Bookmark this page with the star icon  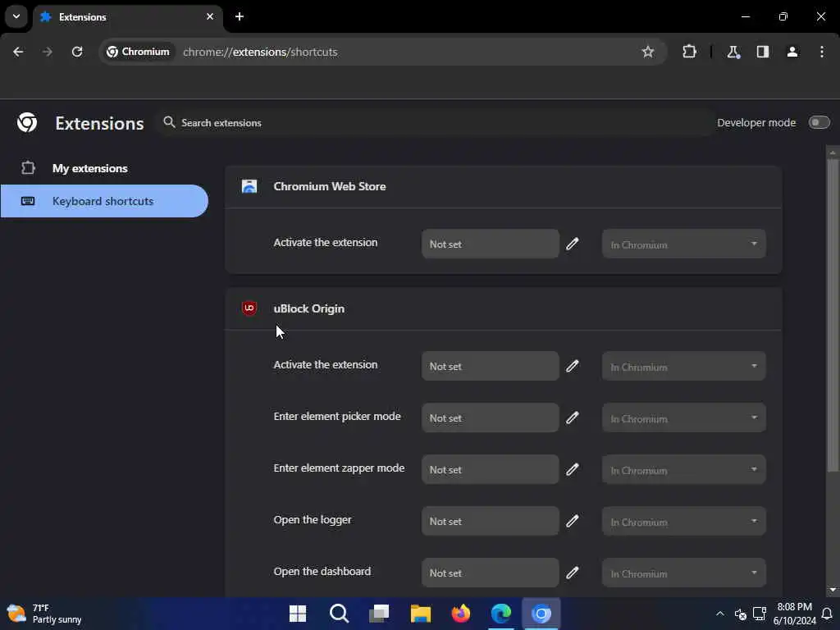(x=648, y=52)
